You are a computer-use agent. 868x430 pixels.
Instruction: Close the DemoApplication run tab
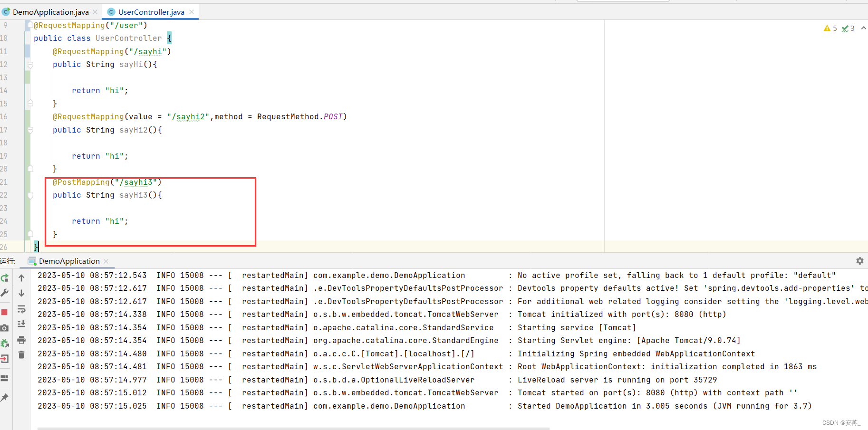tap(106, 261)
